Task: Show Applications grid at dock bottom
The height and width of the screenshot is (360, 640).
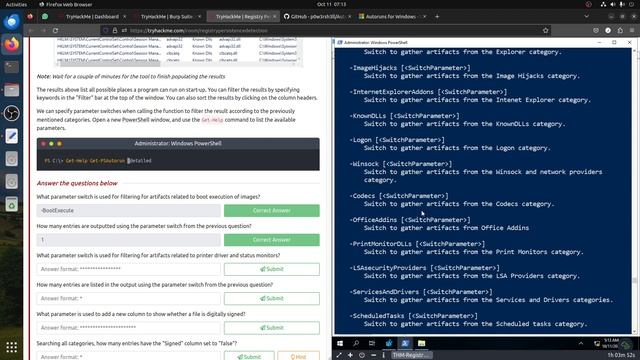Action: coord(11,347)
